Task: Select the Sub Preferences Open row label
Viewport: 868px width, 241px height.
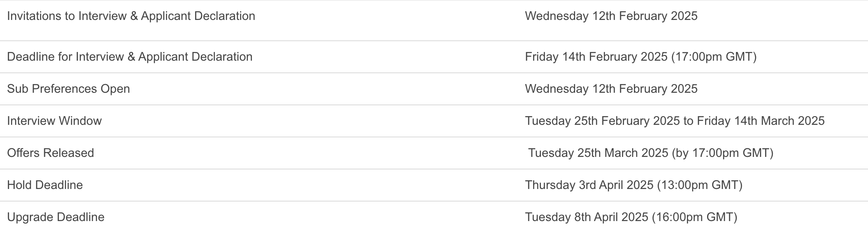Action: tap(68, 89)
